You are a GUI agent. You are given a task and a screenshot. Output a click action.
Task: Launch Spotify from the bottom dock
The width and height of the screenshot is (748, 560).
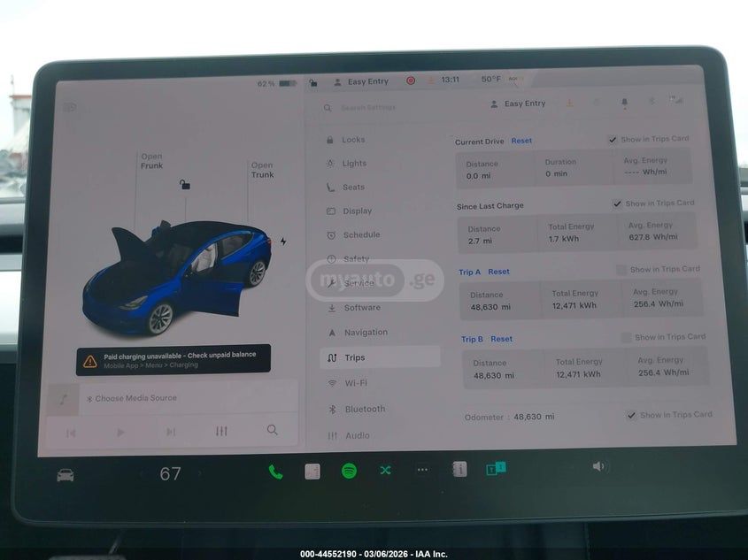(x=348, y=472)
